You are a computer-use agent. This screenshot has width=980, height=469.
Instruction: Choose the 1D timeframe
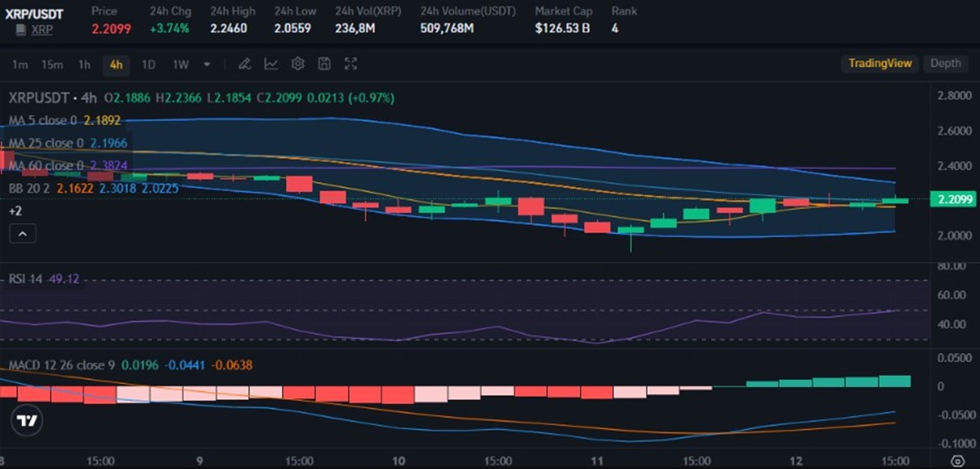pyautogui.click(x=148, y=65)
